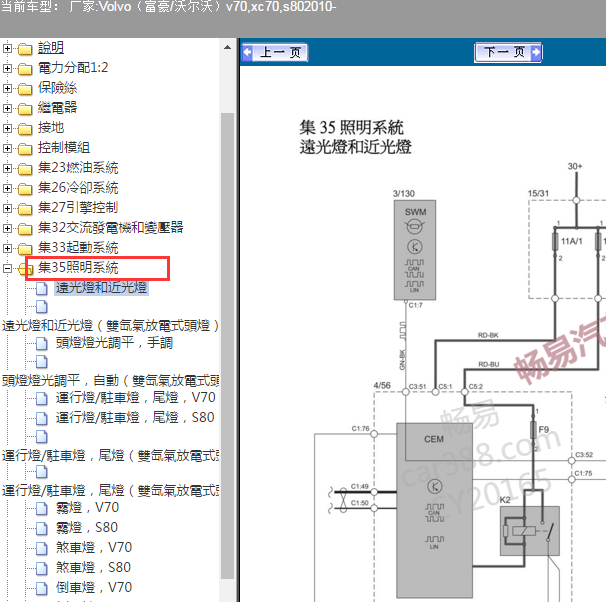Image resolution: width=606 pixels, height=602 pixels.
Task: Click the document icon beside 霧燈，S80
Action: click(42, 529)
